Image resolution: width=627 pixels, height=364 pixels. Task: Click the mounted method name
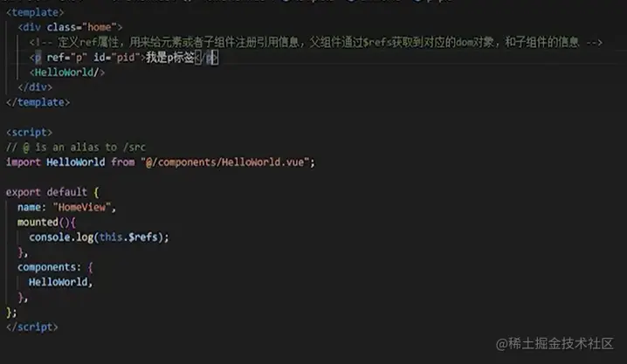coord(38,223)
